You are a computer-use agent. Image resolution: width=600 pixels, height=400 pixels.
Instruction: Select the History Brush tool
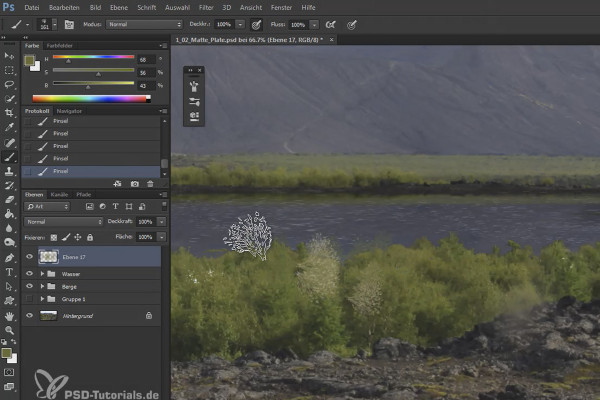(x=9, y=186)
